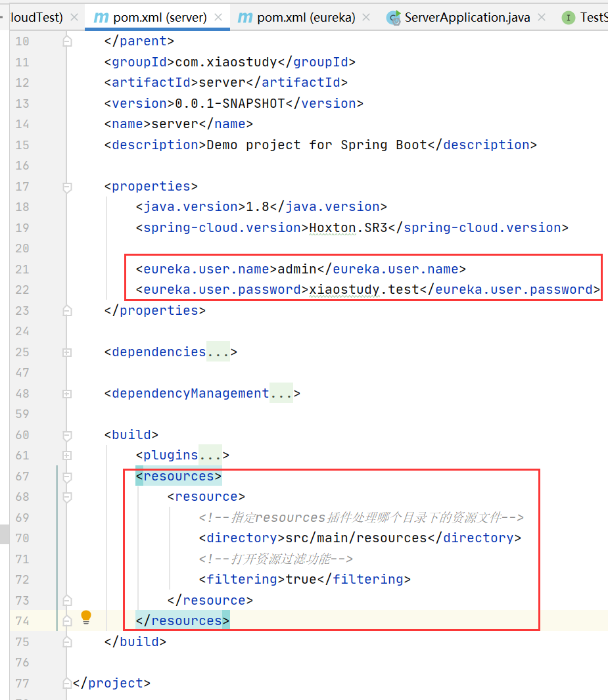
Task: Click the version value 0.0.1-SNAPSHOT
Action: (x=230, y=104)
